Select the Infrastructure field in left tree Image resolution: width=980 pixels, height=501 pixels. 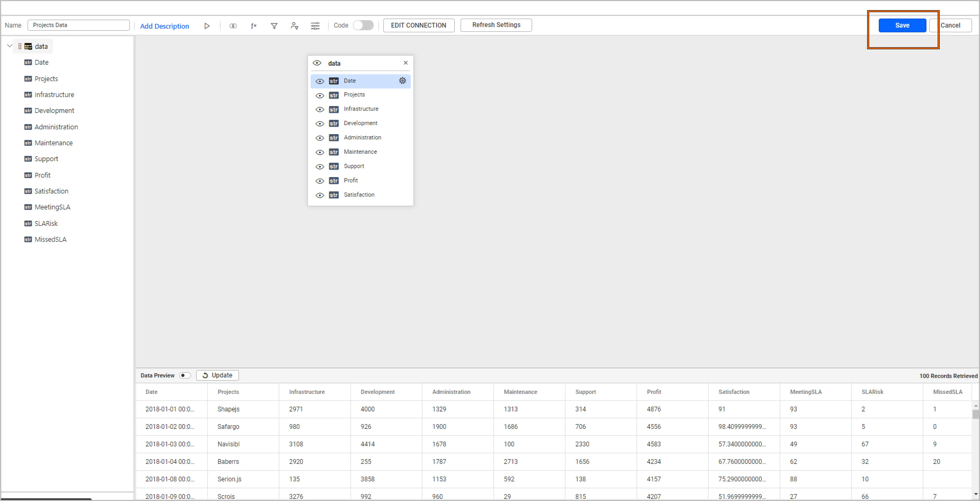pos(54,95)
